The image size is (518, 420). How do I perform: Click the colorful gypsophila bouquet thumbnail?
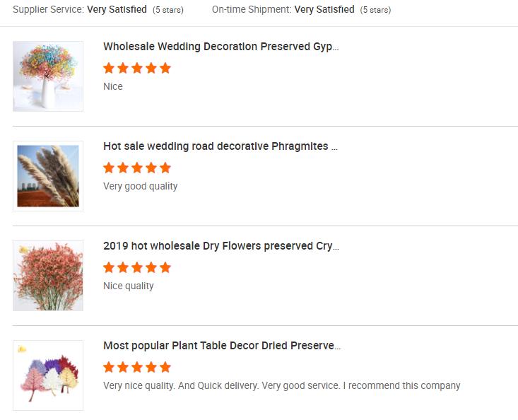click(48, 76)
